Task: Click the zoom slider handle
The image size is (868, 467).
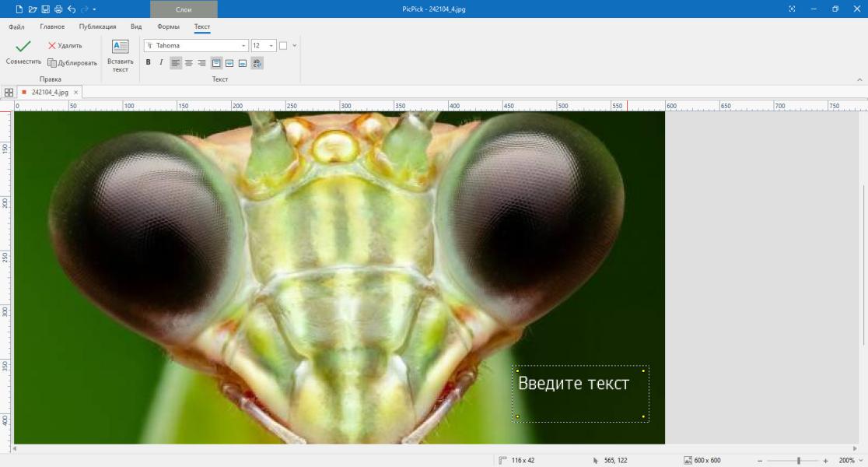Action: coord(798,460)
